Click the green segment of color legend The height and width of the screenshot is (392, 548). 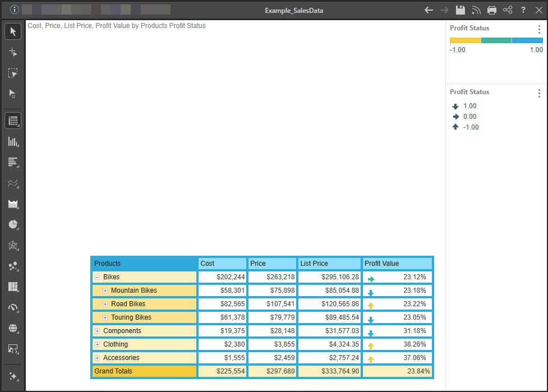tap(496, 40)
